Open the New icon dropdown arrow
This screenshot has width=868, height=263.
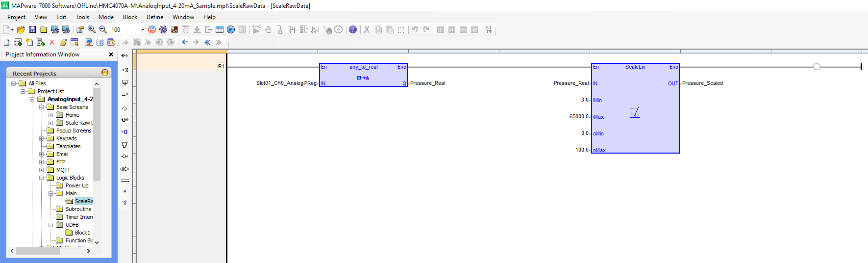click(x=12, y=30)
